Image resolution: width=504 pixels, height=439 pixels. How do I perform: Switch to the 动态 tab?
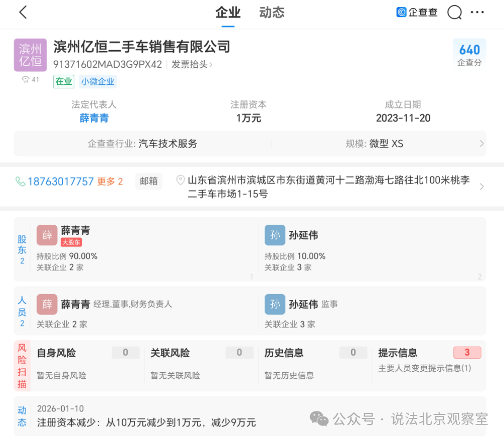pos(272,13)
